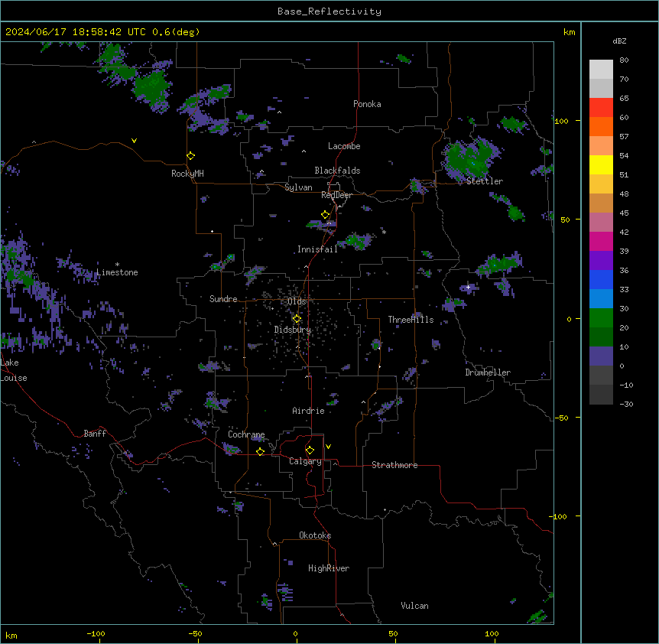Screen dimensions: 659x644
Task: Select the orange 60 dBZ color swatch
Action: tap(601, 126)
